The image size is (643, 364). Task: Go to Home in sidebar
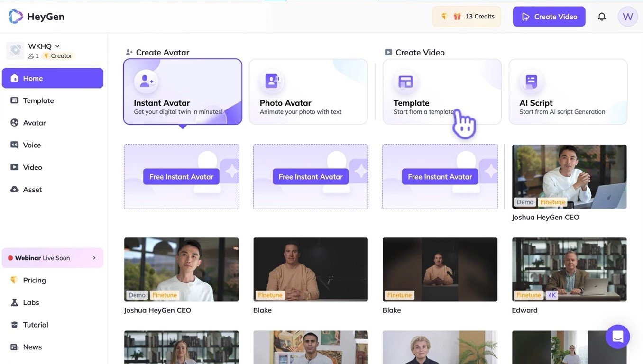[53, 78]
